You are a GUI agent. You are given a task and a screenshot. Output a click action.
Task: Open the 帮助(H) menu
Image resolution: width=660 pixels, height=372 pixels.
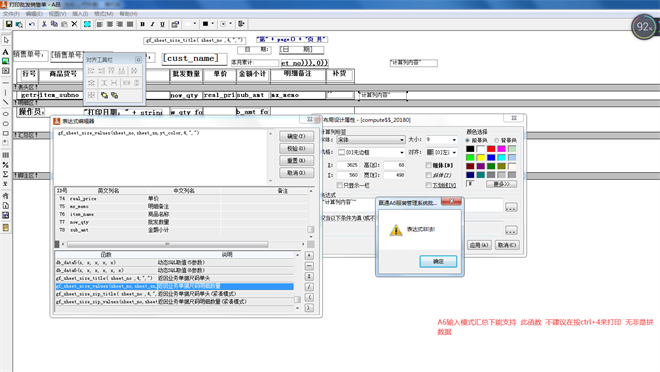point(128,14)
